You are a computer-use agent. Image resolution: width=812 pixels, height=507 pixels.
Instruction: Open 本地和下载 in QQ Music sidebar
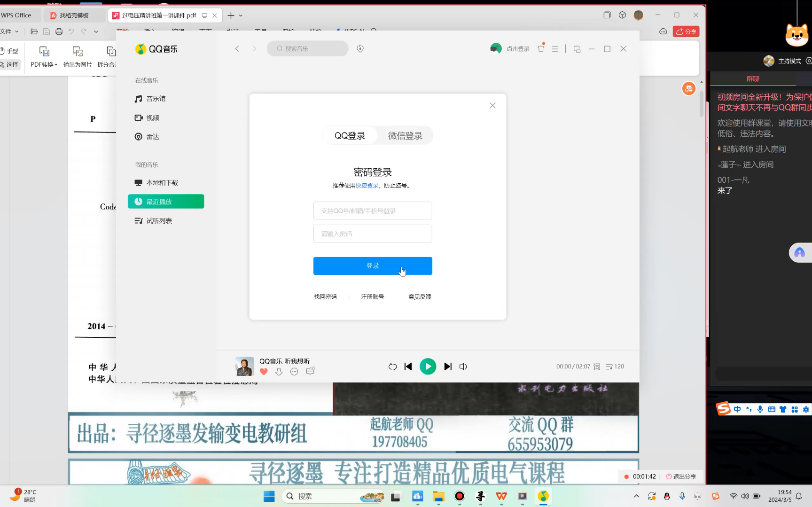coord(156,183)
